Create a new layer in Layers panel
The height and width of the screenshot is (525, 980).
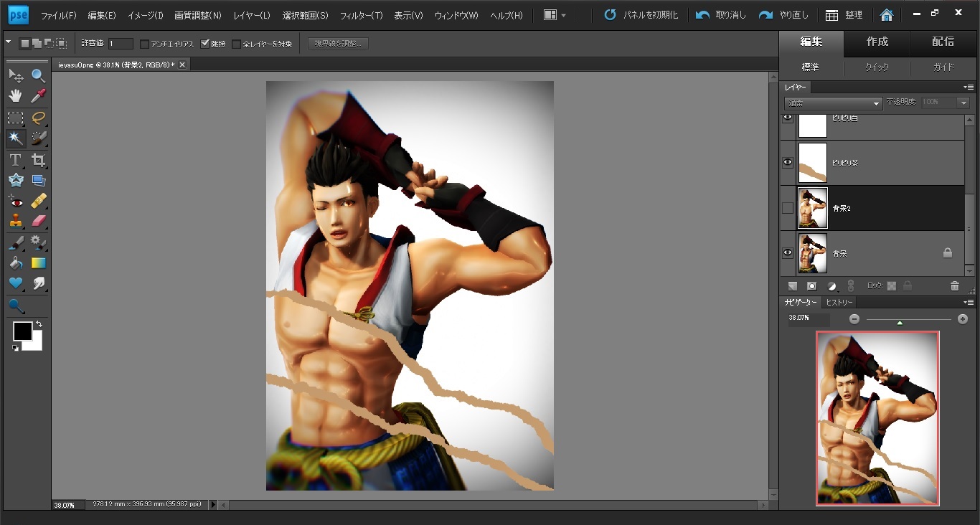(792, 285)
